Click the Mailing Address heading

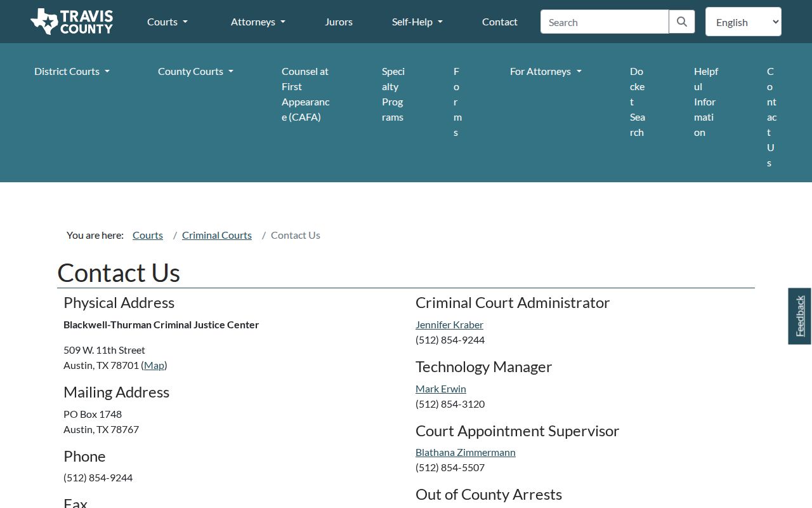click(x=116, y=392)
